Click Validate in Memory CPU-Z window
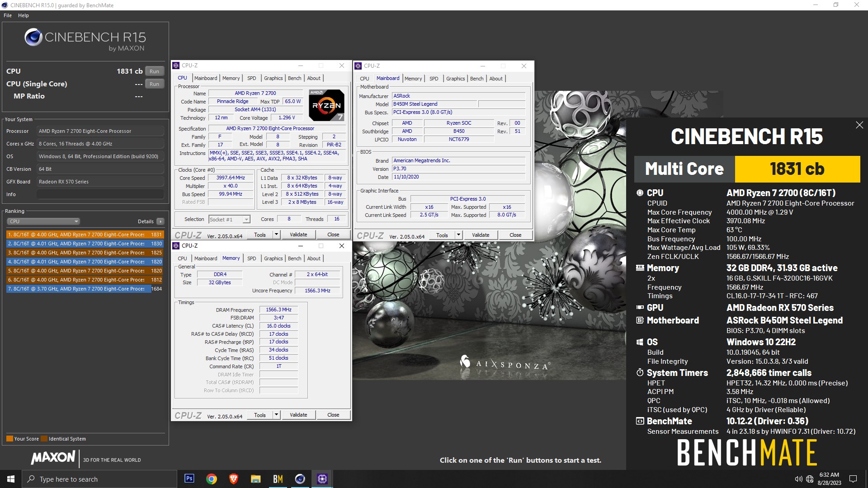This screenshot has height=488, width=868. [298, 415]
